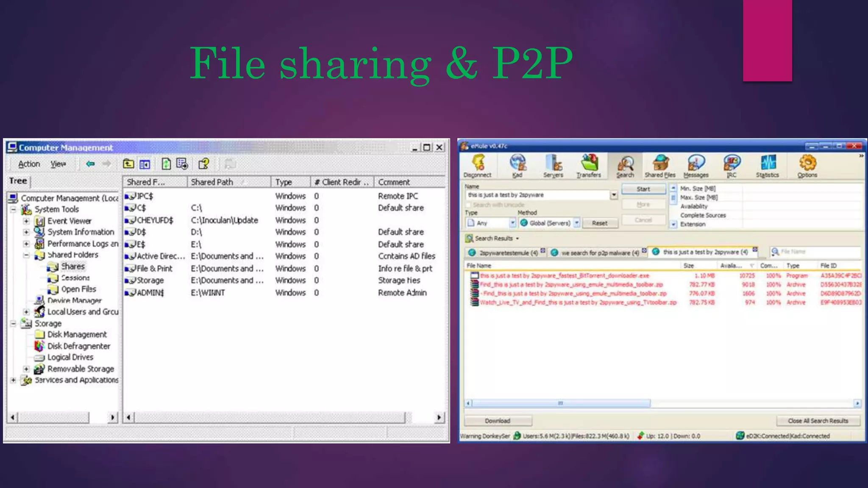Expand the System Information tree node
Screen dimensions: 868x488
tap(26, 232)
